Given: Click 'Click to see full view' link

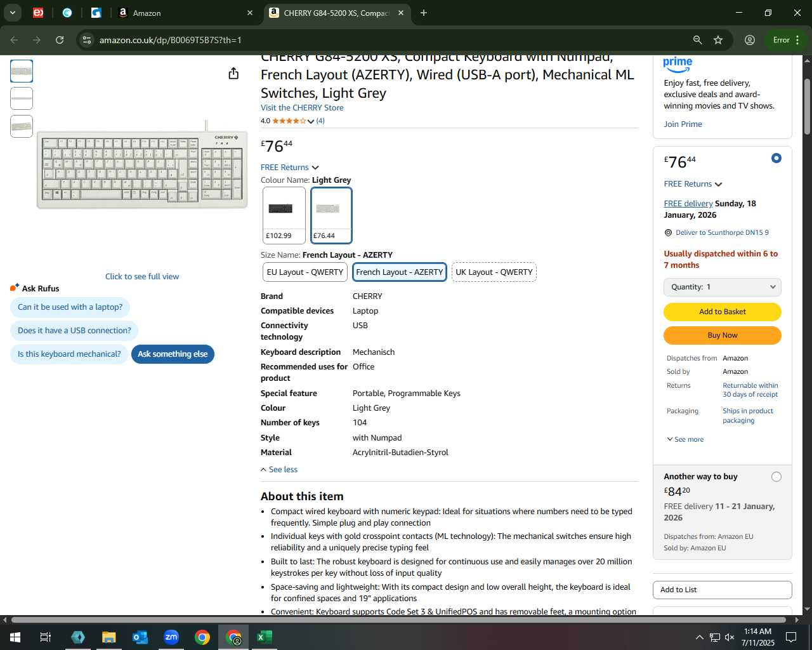Looking at the screenshot, I should pyautogui.click(x=142, y=277).
